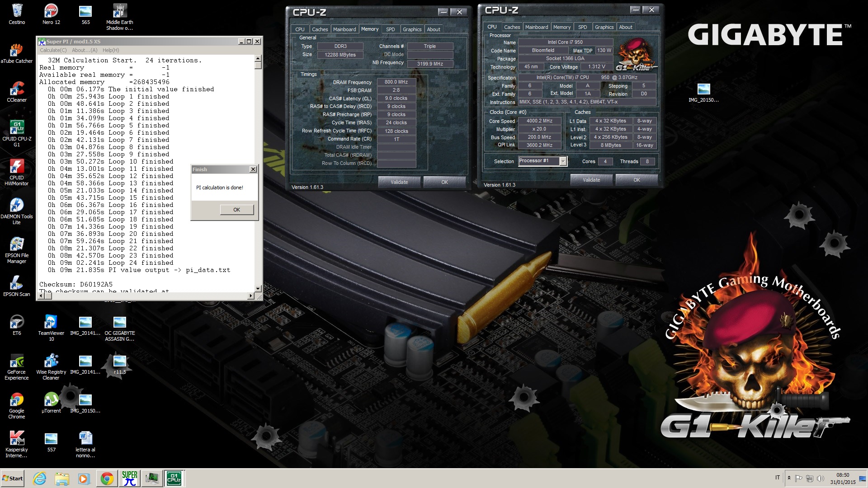Show hidden system tray icons arrow
This screenshot has width=868, height=488.
coord(789,478)
